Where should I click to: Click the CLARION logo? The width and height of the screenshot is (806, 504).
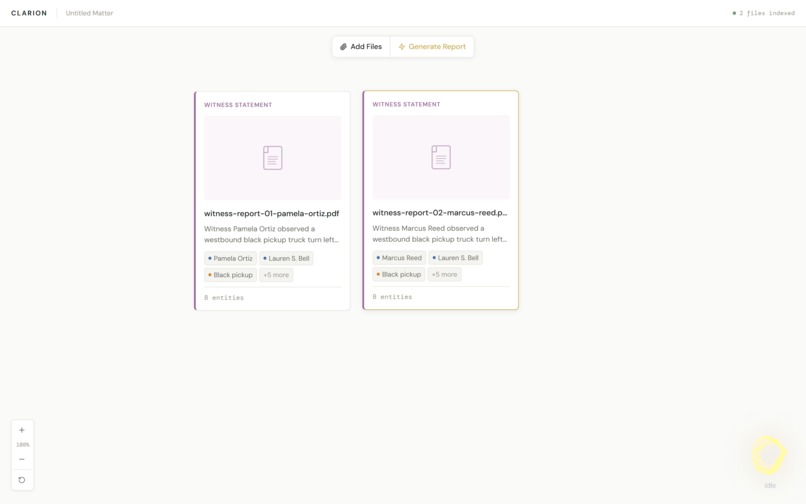[29, 13]
